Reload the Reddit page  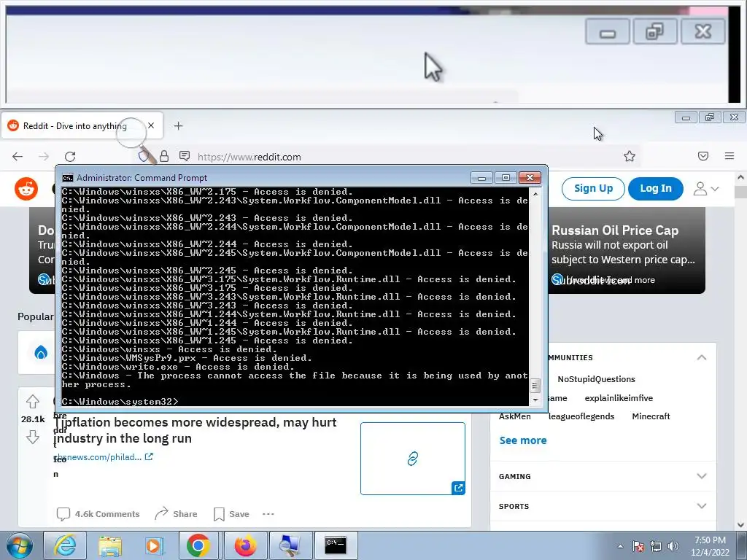click(70, 157)
